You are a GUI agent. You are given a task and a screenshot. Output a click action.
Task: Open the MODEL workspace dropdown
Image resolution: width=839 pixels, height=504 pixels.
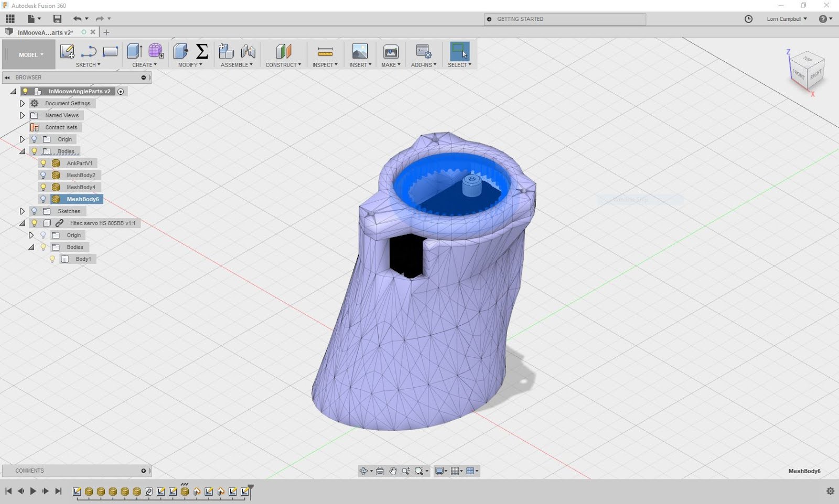tap(31, 54)
